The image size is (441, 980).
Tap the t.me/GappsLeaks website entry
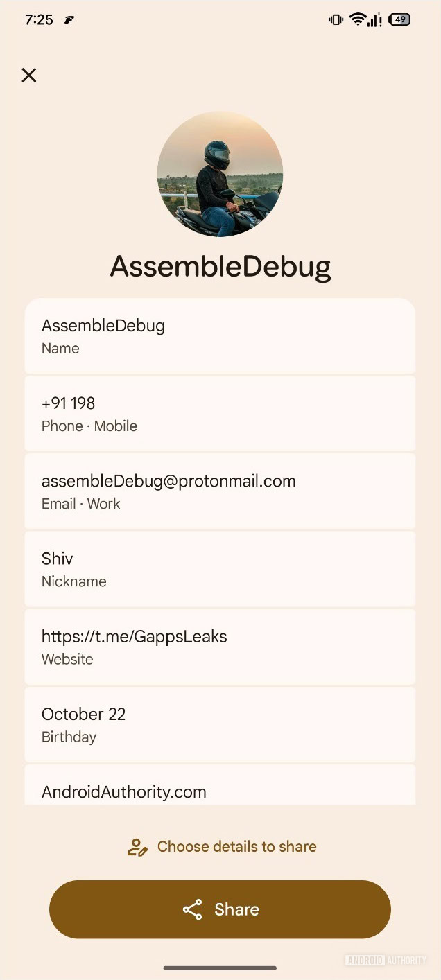220,647
